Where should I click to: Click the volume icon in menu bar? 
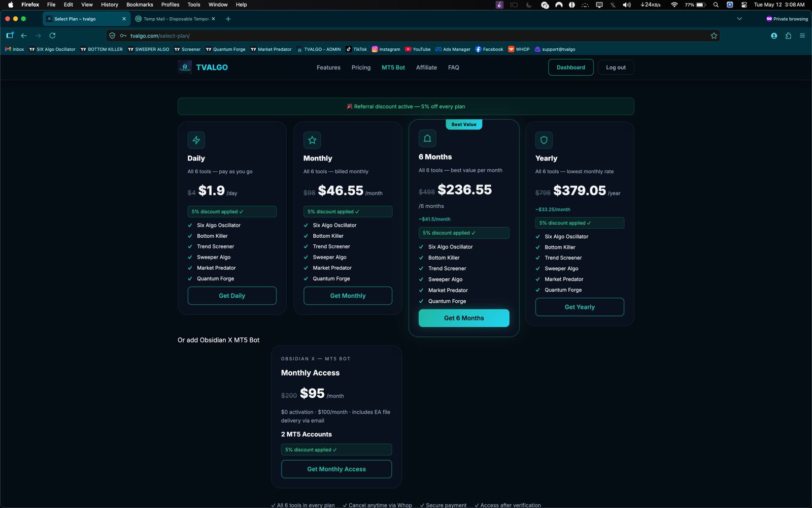[627, 5]
